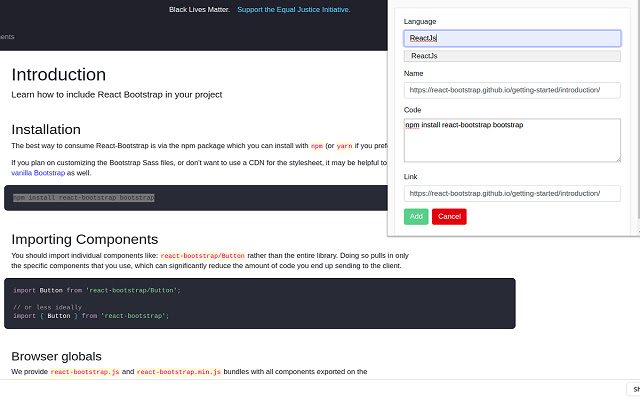640x400 pixels.
Task: Click the pink npm inline code
Action: (x=317, y=146)
